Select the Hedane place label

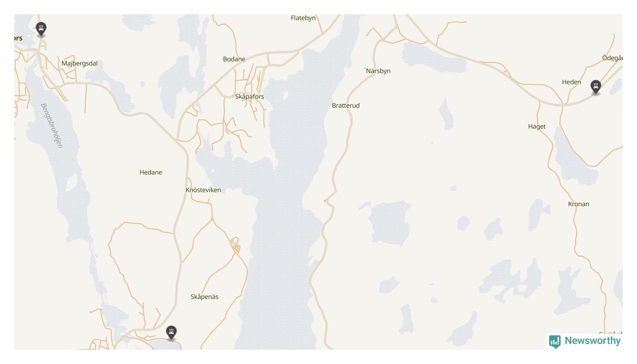(x=151, y=172)
